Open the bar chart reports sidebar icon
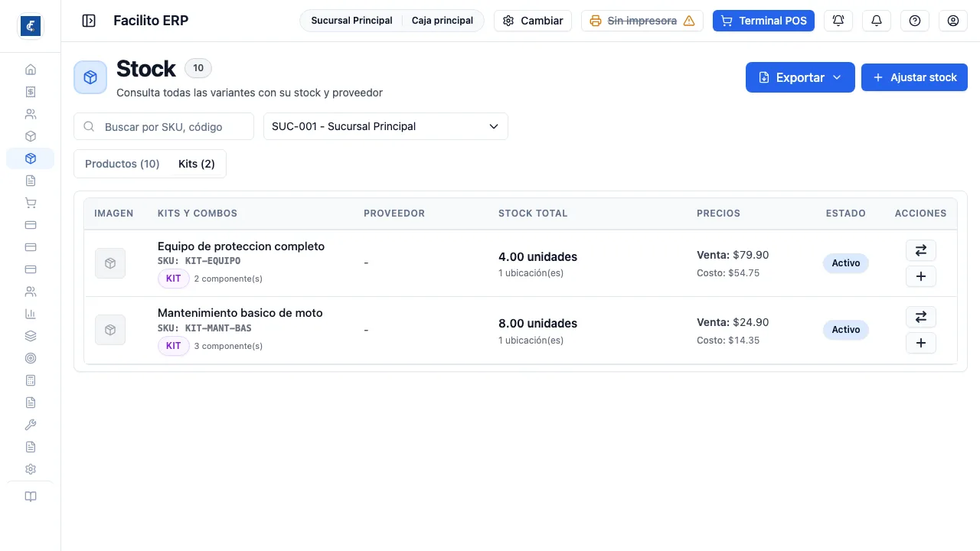The image size is (980, 551). click(31, 314)
